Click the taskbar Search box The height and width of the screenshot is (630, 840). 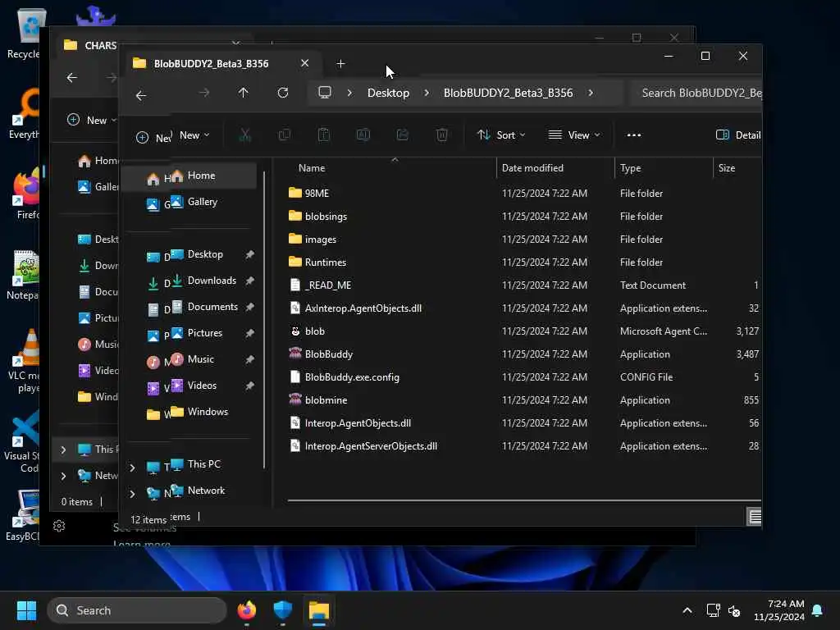137,610
